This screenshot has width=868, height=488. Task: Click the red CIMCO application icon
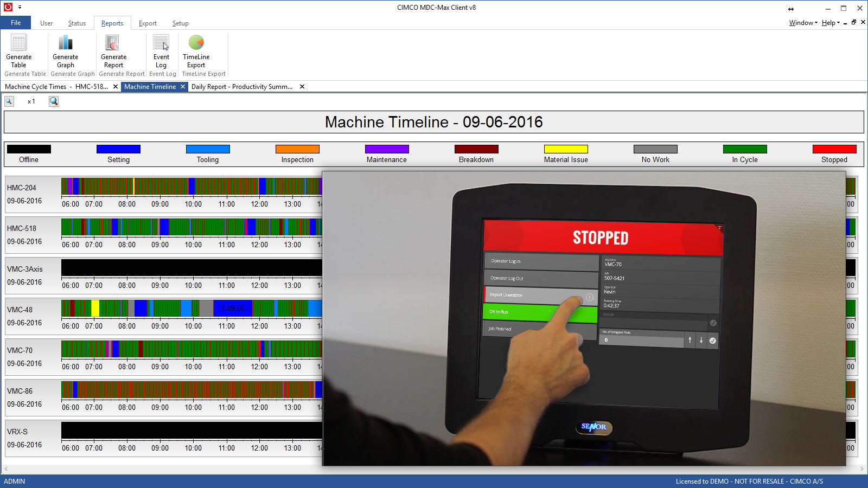[8, 7]
